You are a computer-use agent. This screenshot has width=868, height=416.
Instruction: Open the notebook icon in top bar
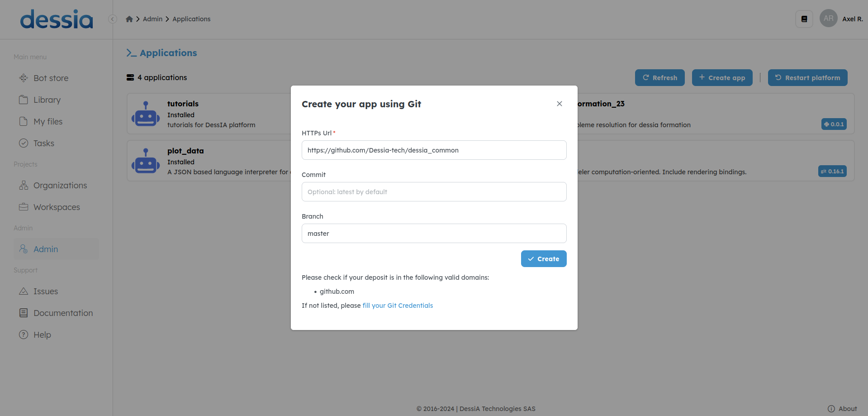(804, 19)
